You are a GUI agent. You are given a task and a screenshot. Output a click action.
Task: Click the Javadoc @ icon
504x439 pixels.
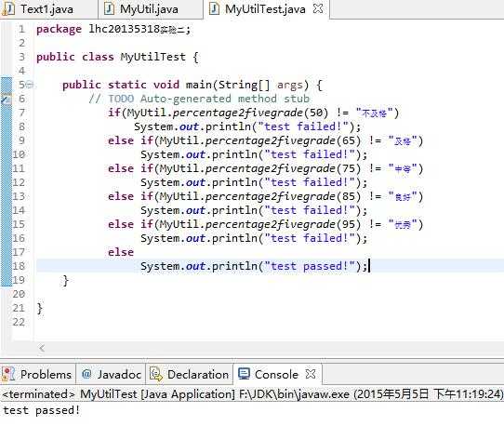pyautogui.click(x=86, y=374)
